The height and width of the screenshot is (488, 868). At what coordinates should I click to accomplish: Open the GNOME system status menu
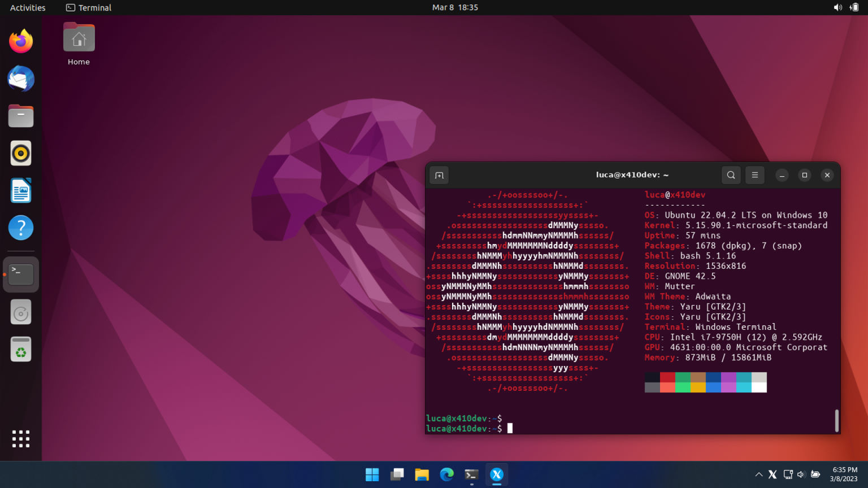(844, 7)
